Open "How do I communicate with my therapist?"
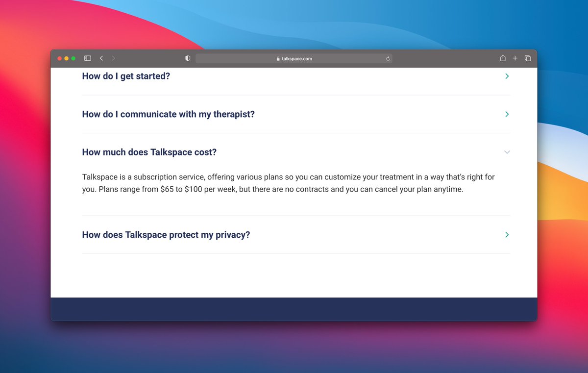This screenshot has height=373, width=588. click(169, 114)
